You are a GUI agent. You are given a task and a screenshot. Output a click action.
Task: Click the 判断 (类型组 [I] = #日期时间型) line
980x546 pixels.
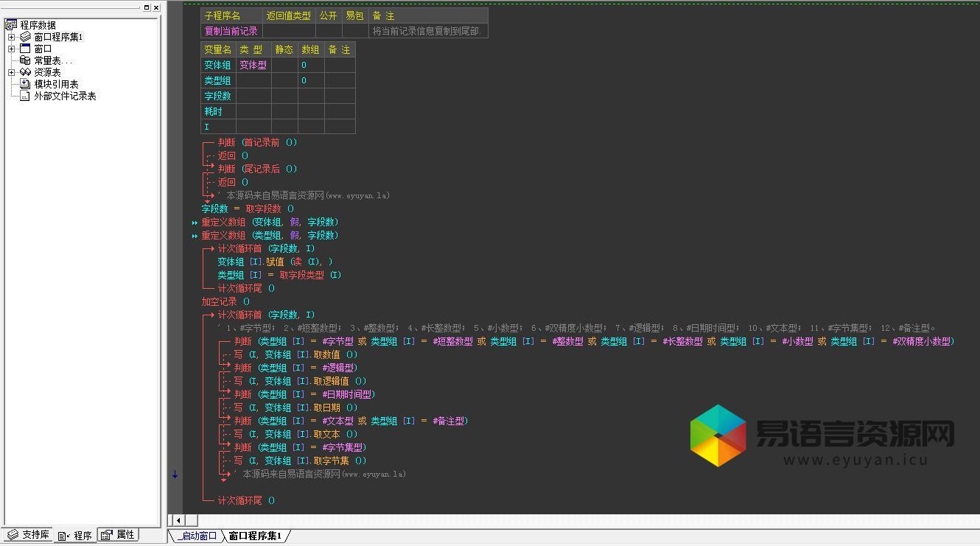(305, 394)
